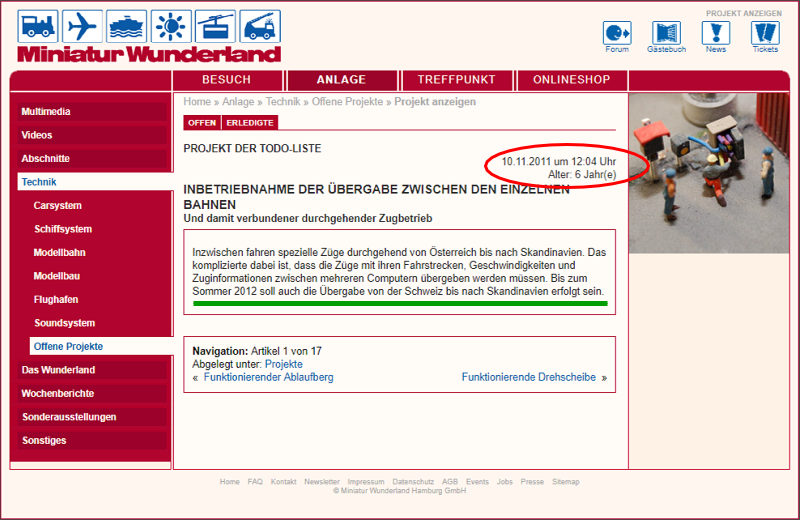Viewport: 800px width, 520px height.
Task: Open the Schiffsystem submenu item
Action: tap(63, 229)
